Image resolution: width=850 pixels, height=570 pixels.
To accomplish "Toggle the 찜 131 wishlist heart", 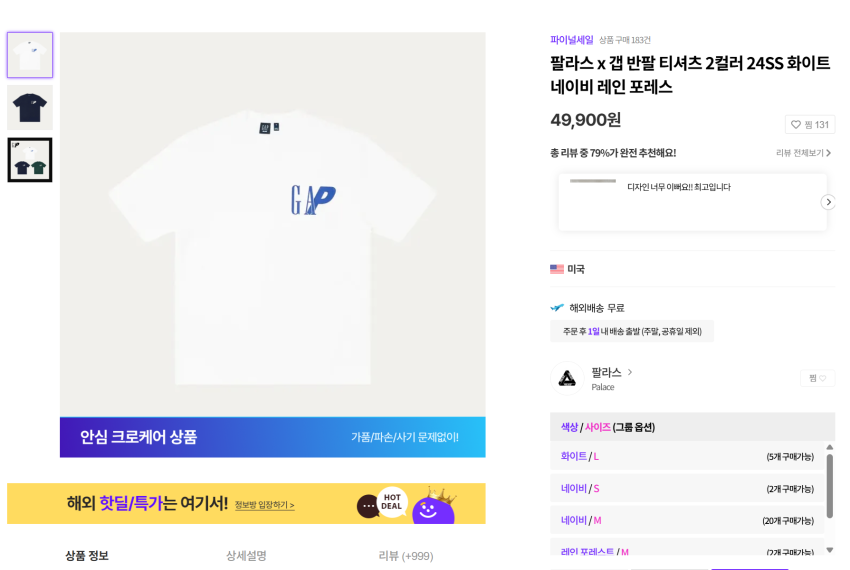I will point(809,125).
